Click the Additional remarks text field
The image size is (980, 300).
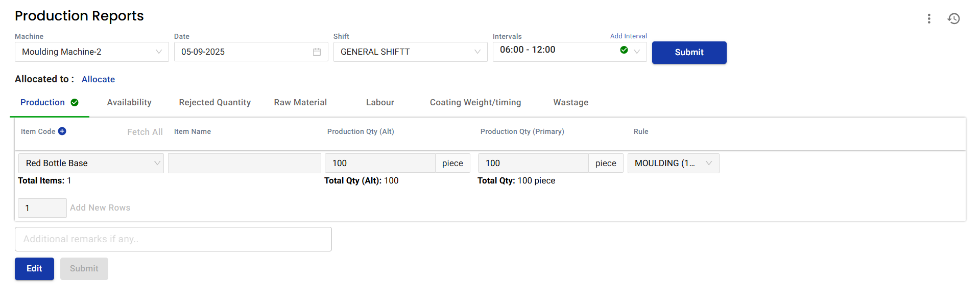click(x=173, y=239)
